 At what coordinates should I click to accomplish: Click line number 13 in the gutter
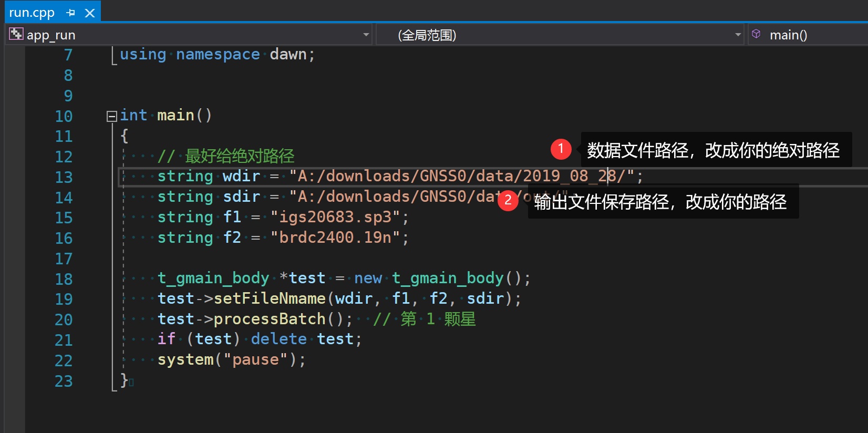pos(64,177)
